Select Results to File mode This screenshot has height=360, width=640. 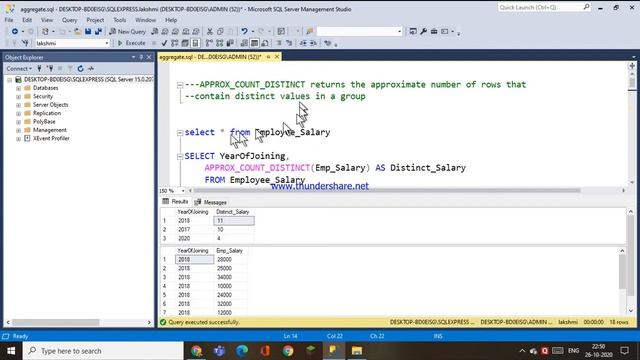pos(265,43)
